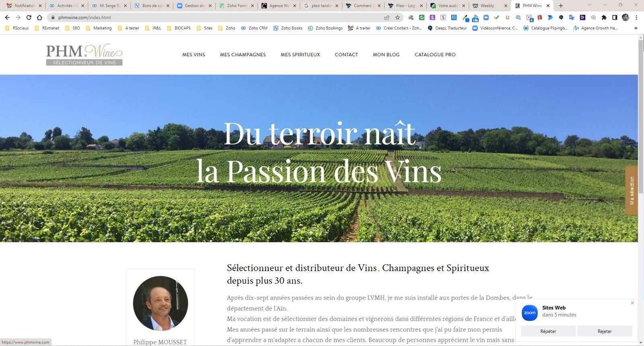Open MES CHAMPAGNES menu item
This screenshot has height=346, width=644.
click(243, 55)
